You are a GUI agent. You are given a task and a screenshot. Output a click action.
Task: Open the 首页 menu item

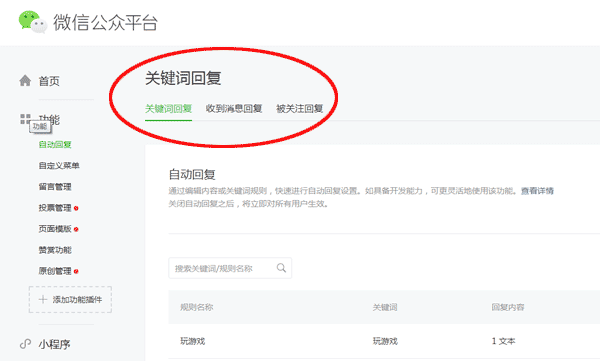[x=49, y=81]
